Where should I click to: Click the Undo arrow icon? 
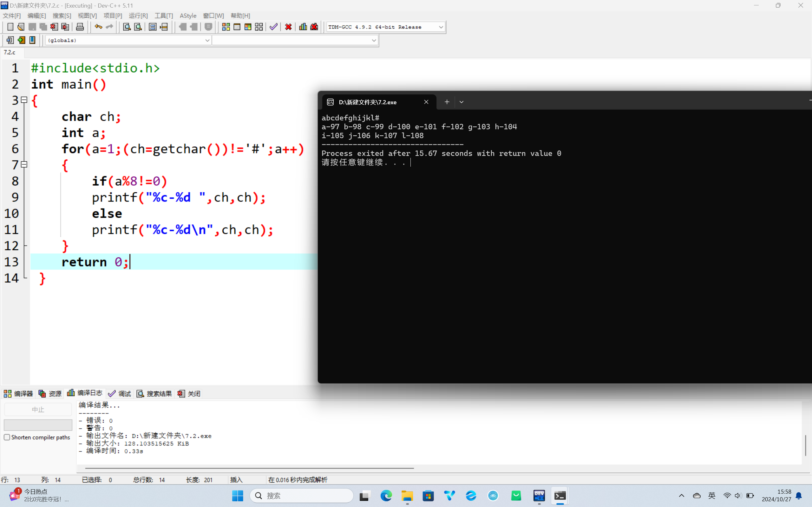[98, 27]
